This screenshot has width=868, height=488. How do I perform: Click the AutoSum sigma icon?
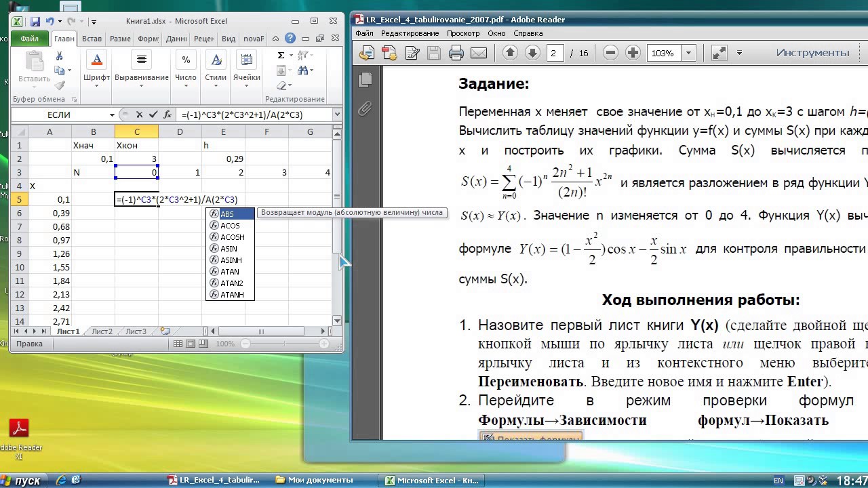(x=281, y=56)
